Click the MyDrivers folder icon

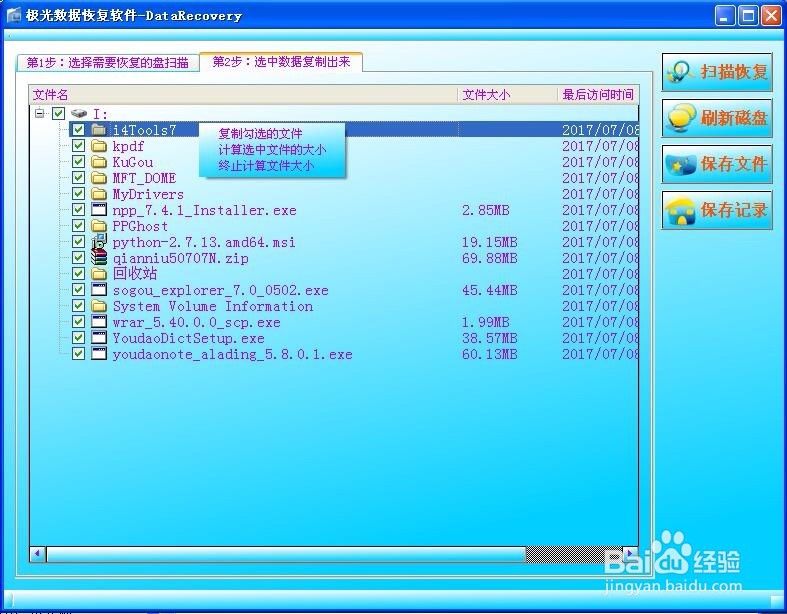pos(99,194)
